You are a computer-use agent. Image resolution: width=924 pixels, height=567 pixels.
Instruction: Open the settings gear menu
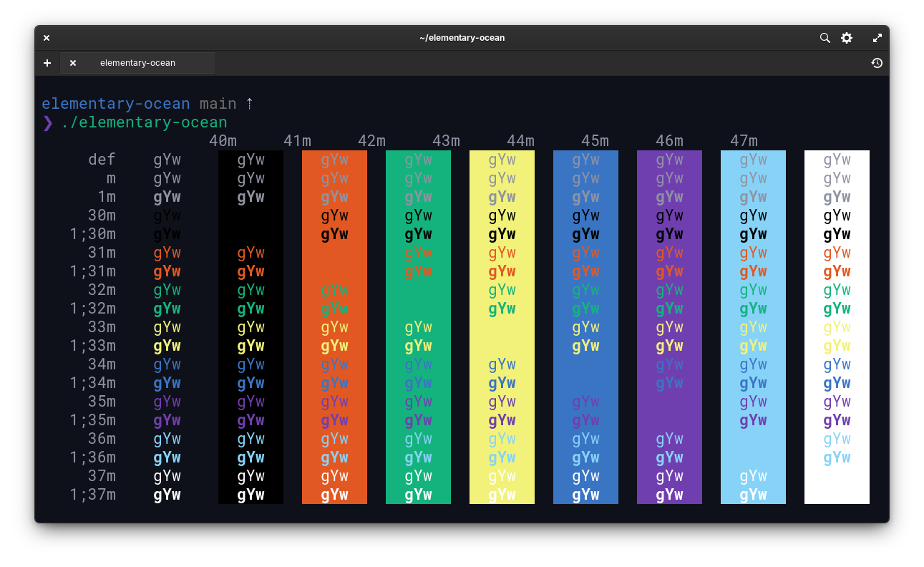point(847,38)
